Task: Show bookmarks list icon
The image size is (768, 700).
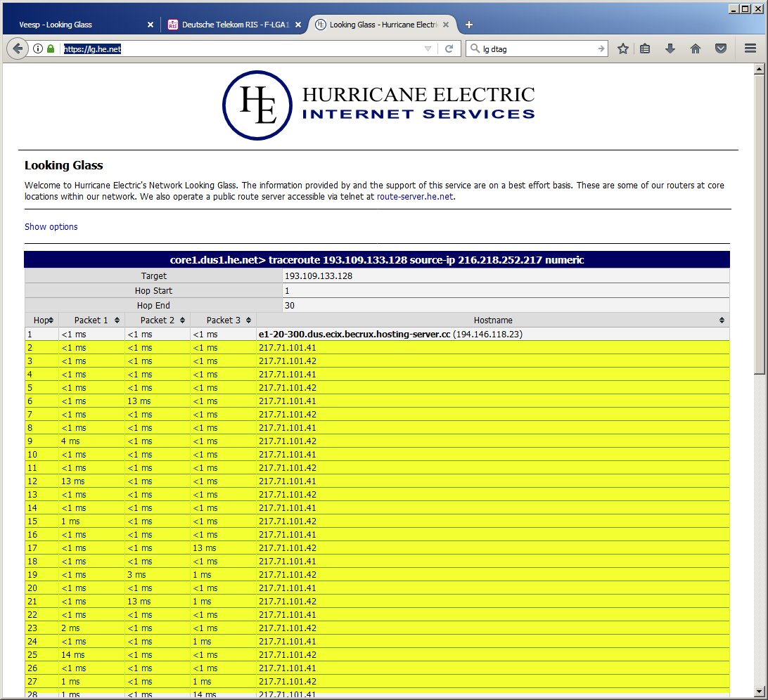Action: click(645, 48)
